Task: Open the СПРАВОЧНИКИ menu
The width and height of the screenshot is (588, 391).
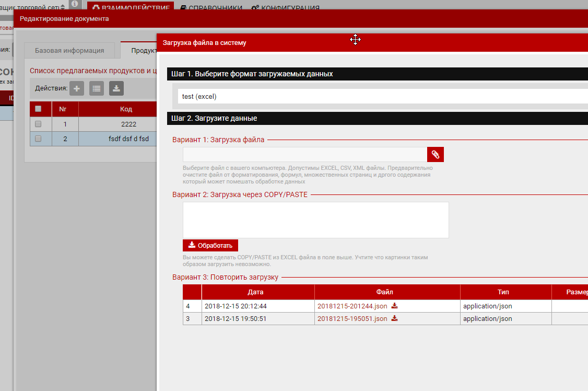Action: click(x=211, y=8)
